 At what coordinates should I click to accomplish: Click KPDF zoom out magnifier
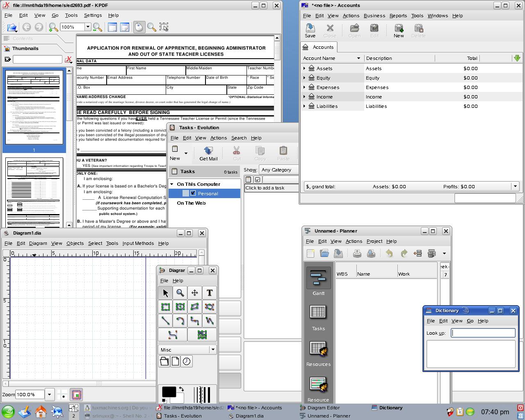tap(98, 27)
